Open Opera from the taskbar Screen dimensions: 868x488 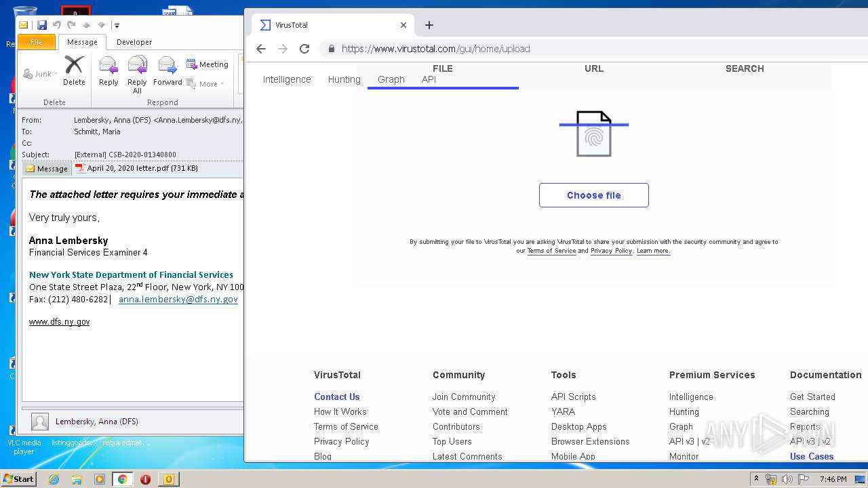tap(145, 479)
